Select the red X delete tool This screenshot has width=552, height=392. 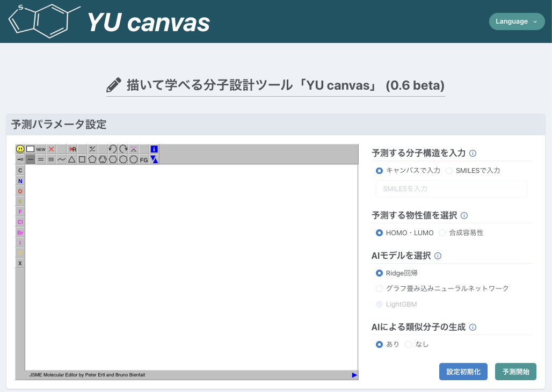click(x=52, y=149)
